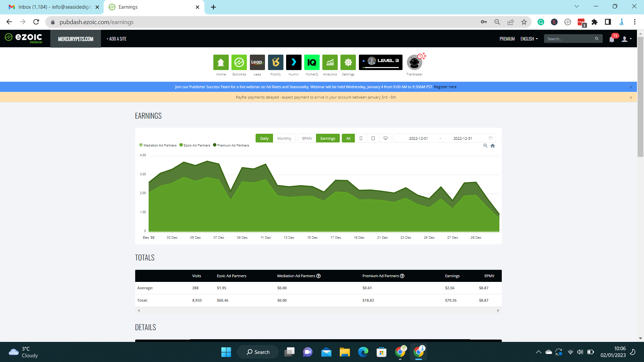Screen dimensions: 644x362
Task: Open the Trailblazer astronaut icon
Action: 414,62
